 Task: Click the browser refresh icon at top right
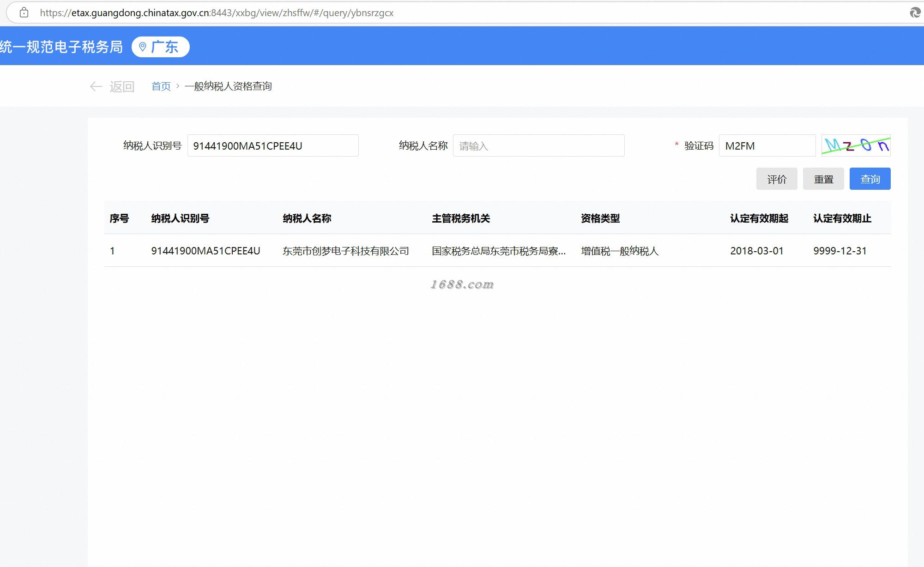coord(915,12)
